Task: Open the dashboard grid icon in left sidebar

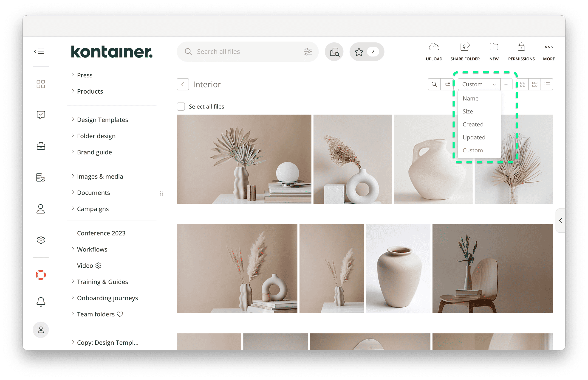Action: point(41,84)
